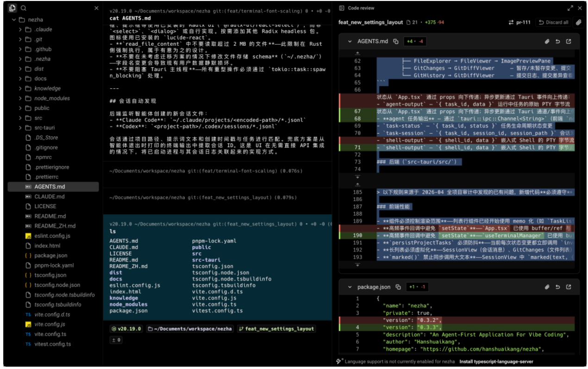Screen dimensions: 588x369
Task: Click the ~/Documents/workspace/nezha directory chip
Action: pyautogui.click(x=190, y=329)
